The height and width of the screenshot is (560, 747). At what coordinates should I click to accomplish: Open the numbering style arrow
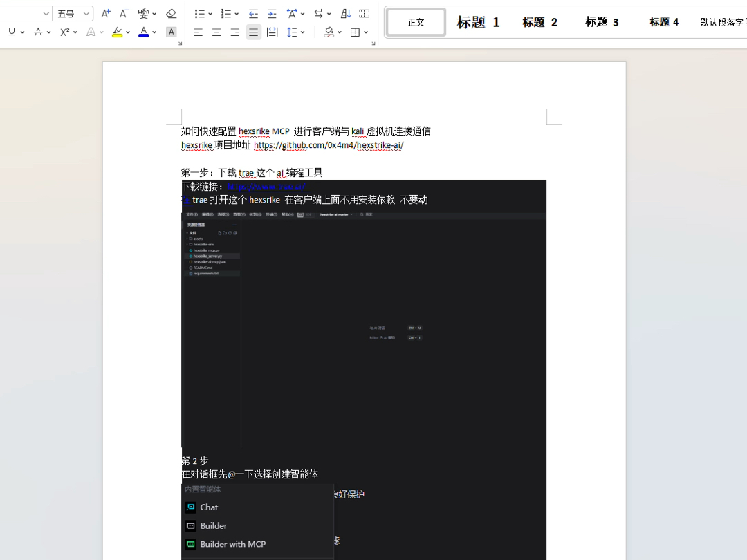point(237,15)
